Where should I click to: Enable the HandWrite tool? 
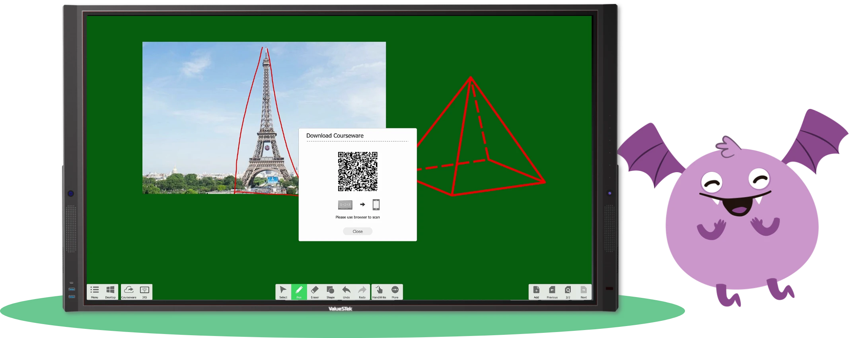point(379,292)
